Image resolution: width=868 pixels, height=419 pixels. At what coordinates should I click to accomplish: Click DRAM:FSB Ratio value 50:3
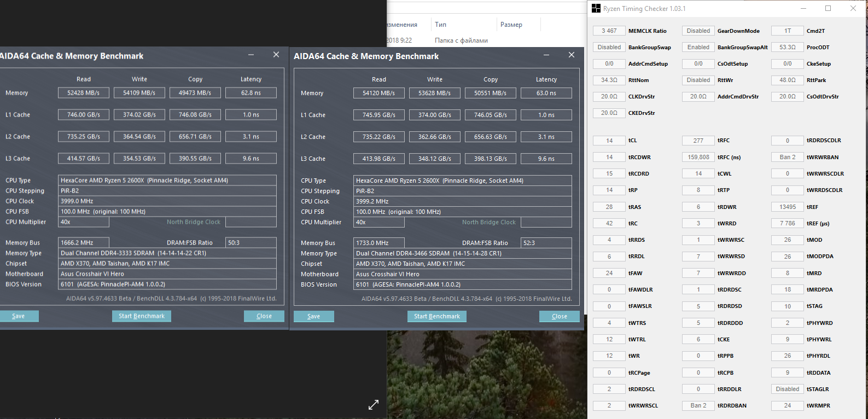(251, 243)
